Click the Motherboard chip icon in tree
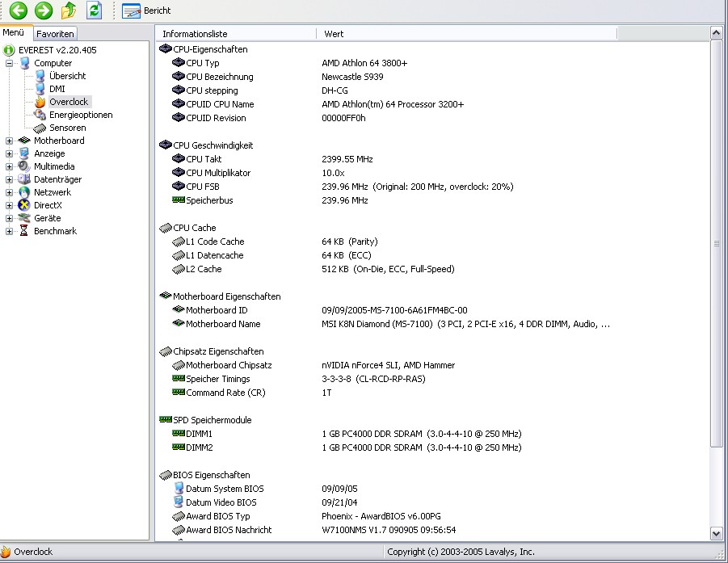The image size is (728, 563). click(24, 141)
